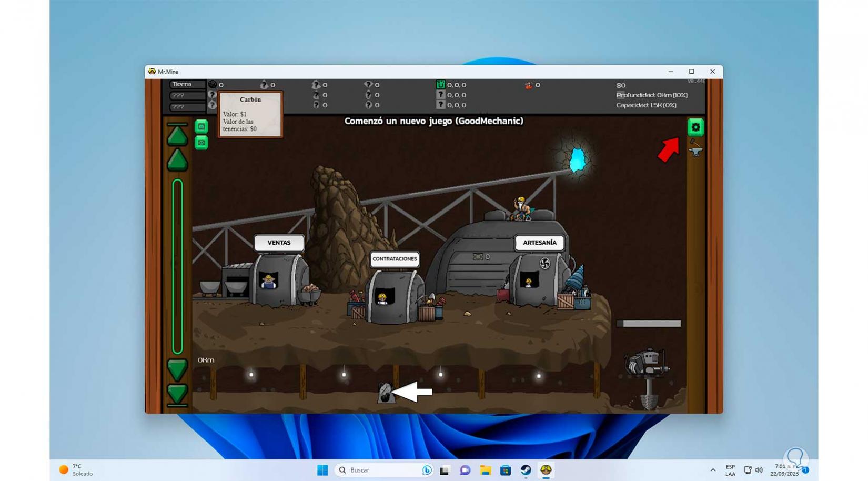
Task: Open Task View from the taskbar
Action: pyautogui.click(x=445, y=470)
